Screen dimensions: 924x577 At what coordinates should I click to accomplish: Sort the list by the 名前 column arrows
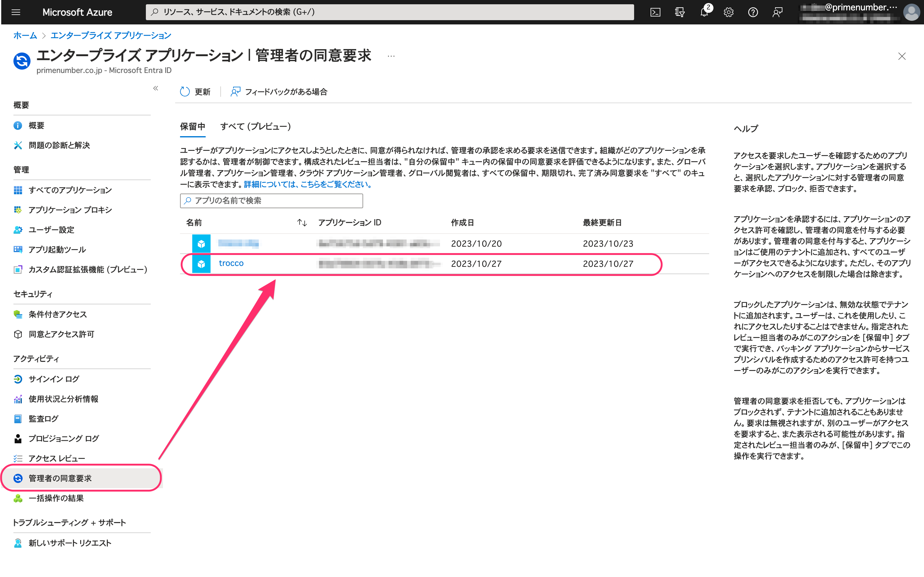[x=302, y=223]
